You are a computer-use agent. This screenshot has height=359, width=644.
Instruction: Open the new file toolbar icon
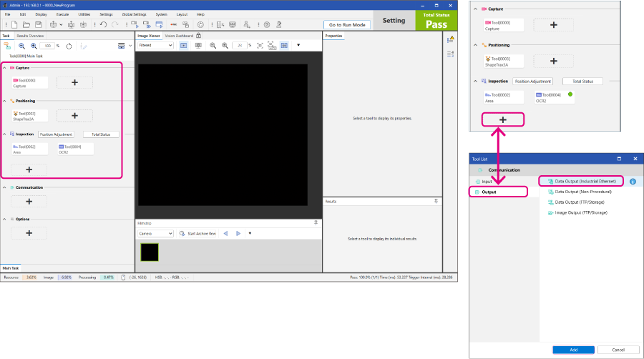click(15, 24)
